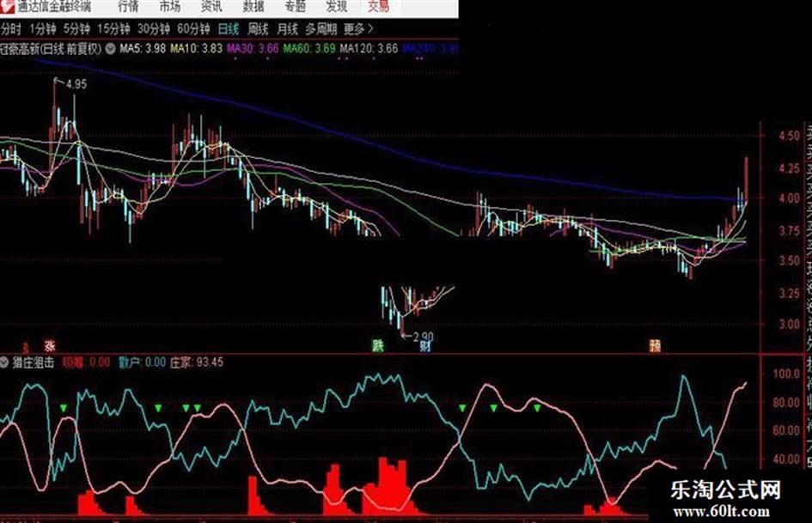Click the 猎庄狙击 indicator name
Viewport: 812px width, 523px height.
click(34, 362)
